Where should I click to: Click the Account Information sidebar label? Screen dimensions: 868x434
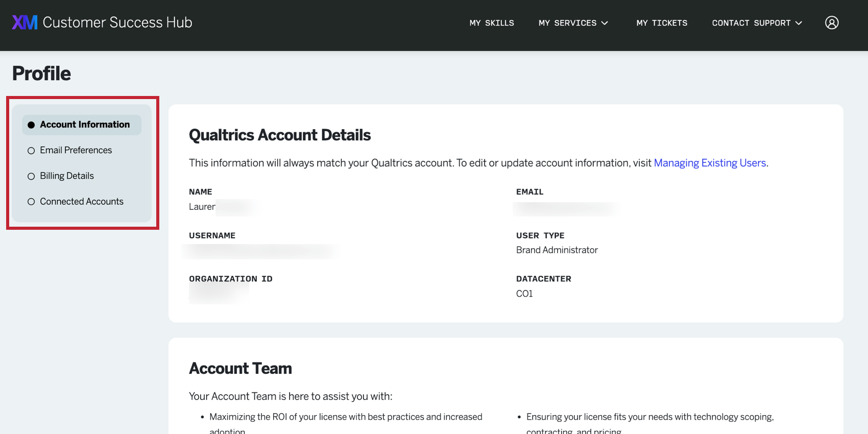point(85,125)
